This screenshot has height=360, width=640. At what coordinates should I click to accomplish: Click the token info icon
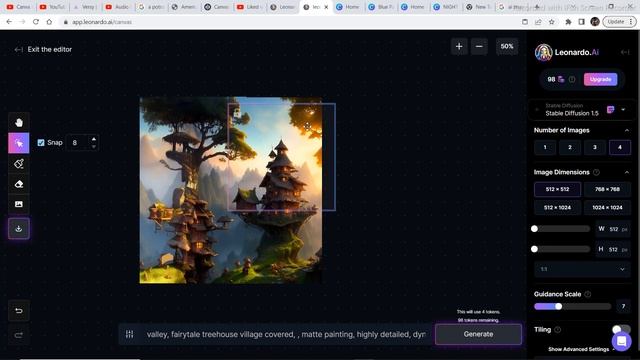pyautogui.click(x=572, y=79)
